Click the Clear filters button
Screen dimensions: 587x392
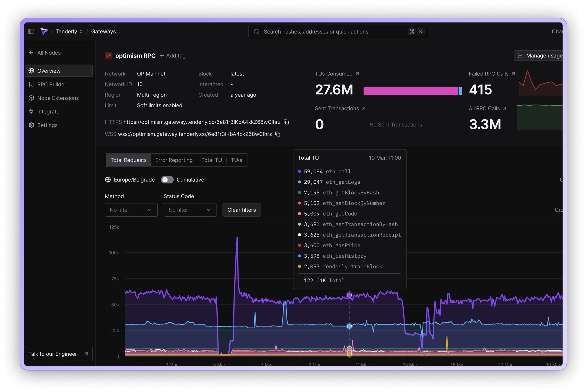pyautogui.click(x=241, y=210)
